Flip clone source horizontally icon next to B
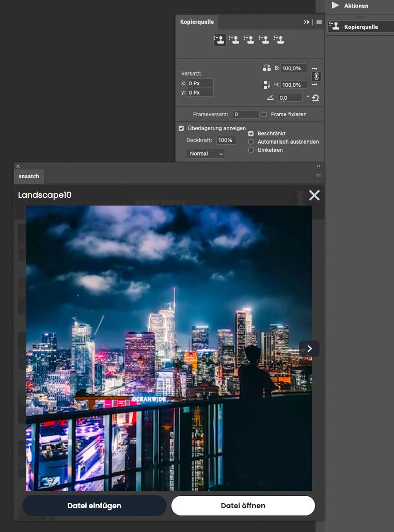394x532 pixels. click(x=266, y=68)
